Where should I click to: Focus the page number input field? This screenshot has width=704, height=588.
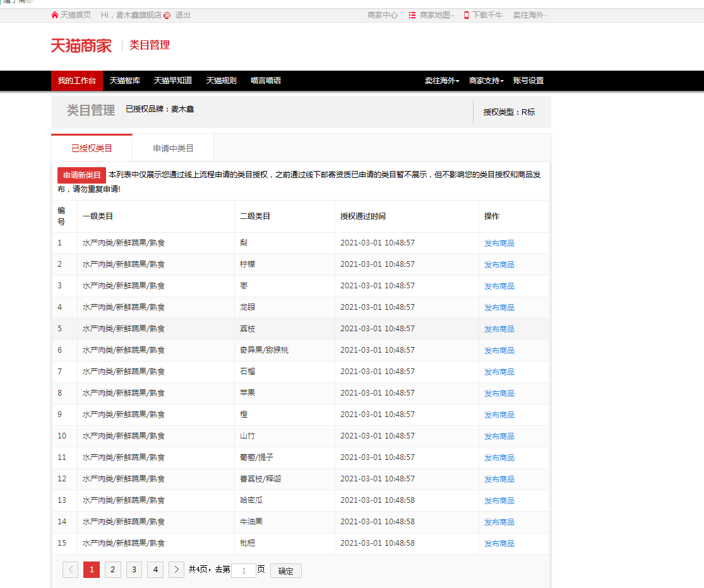click(x=243, y=570)
